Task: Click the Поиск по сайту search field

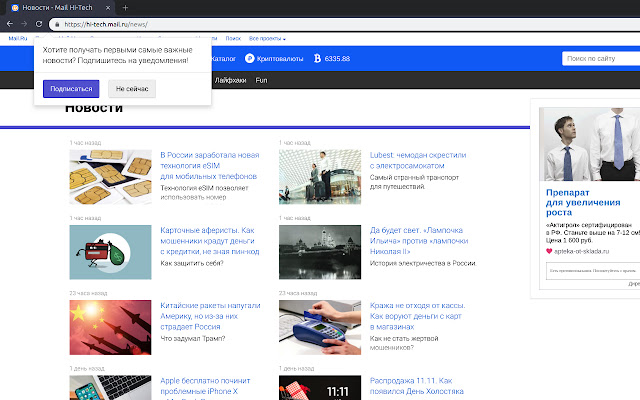Action: [x=601, y=58]
